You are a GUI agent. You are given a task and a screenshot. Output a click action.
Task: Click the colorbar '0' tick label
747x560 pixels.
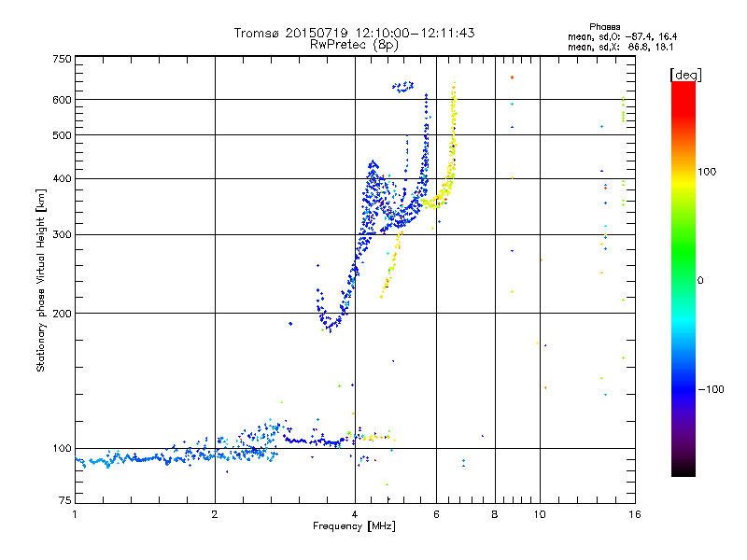click(x=700, y=281)
